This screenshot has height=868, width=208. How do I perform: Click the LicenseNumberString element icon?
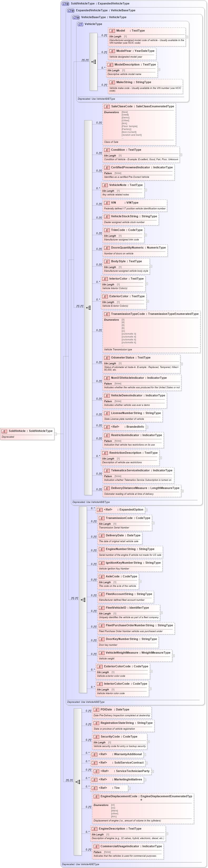107,413
